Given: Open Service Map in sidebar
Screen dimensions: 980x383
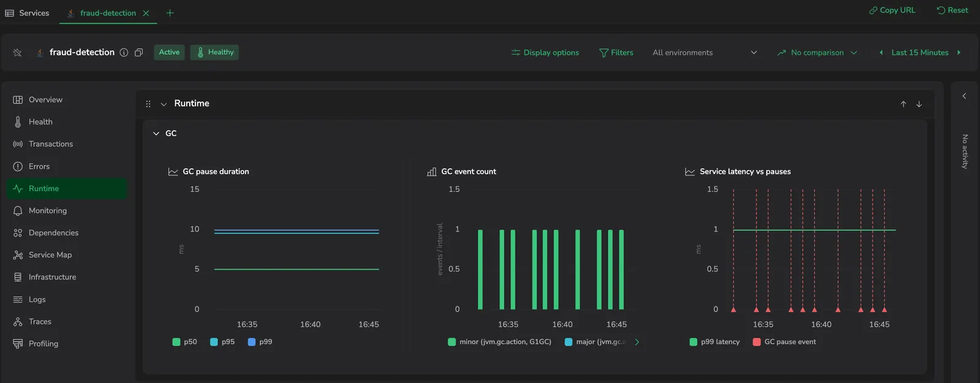Looking at the screenshot, I should 67,255.
